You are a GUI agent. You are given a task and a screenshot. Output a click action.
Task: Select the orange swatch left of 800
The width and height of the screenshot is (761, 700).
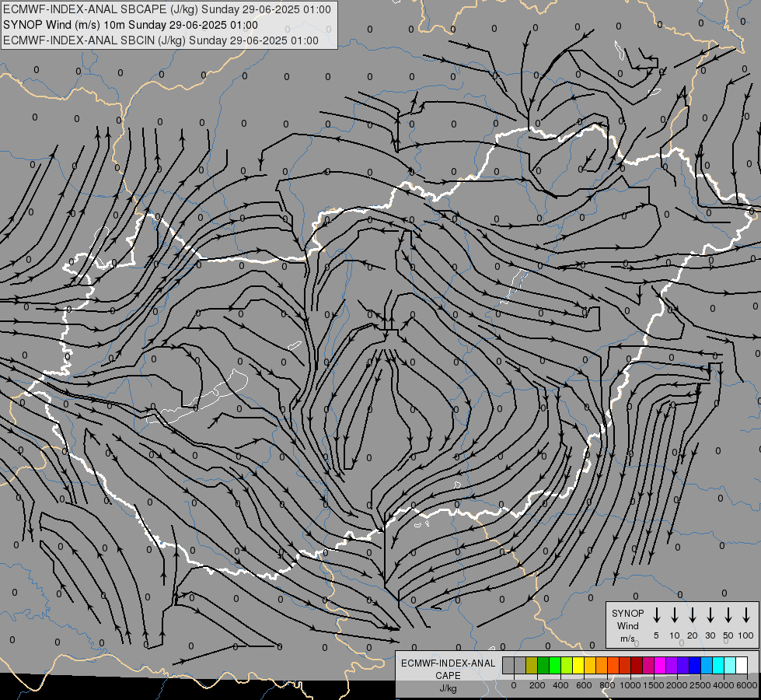click(602, 665)
